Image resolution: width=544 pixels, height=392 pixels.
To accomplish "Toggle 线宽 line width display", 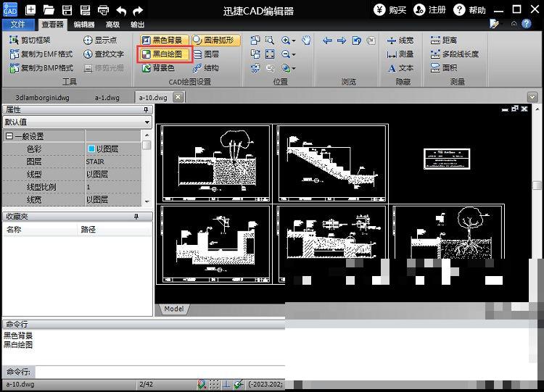I will 400,40.
